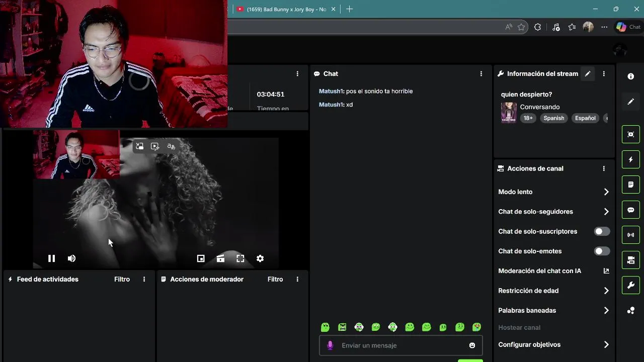
Task: Pause the stream preview player
Action: coord(51,258)
